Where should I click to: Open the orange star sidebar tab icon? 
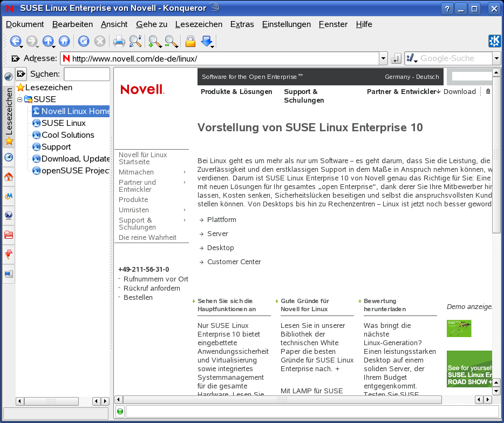coord(9,196)
